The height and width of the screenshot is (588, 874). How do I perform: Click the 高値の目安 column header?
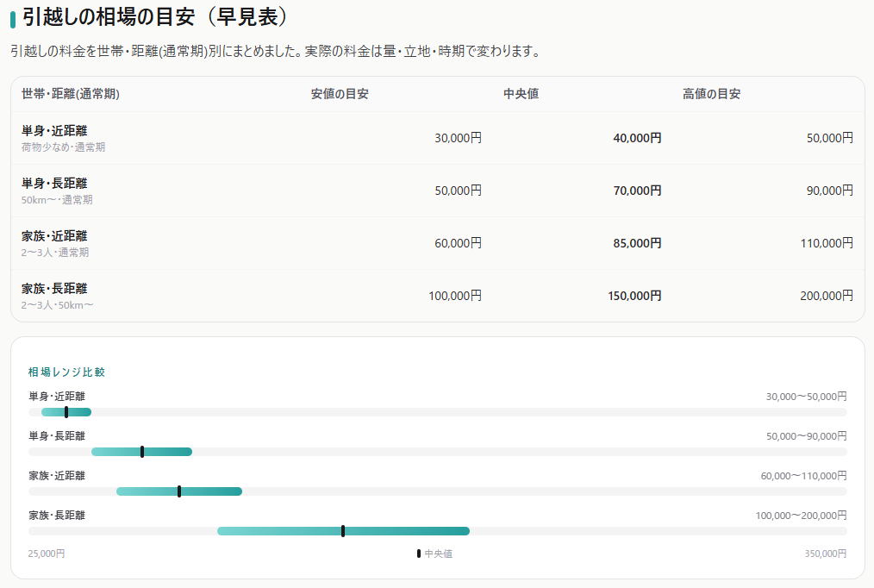[711, 94]
